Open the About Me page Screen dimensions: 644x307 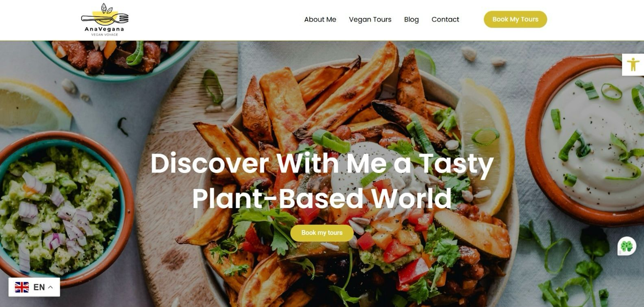click(x=320, y=19)
